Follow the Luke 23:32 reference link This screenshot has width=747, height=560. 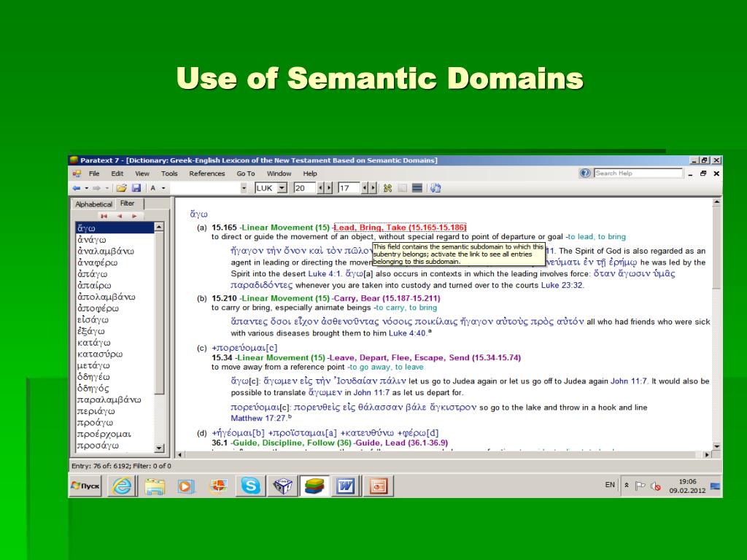coord(562,285)
